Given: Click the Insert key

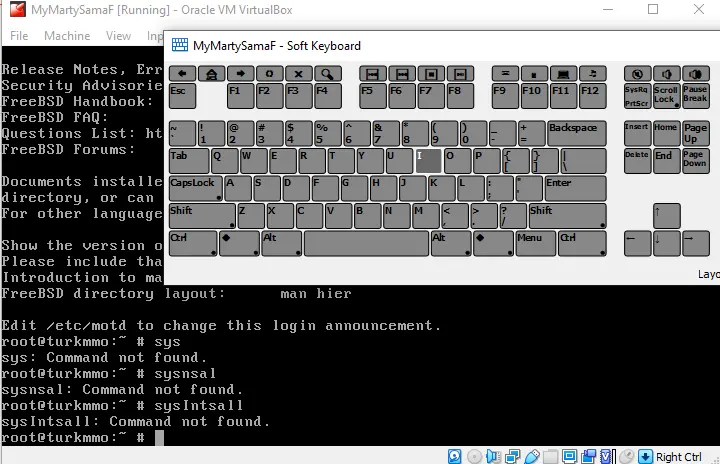Looking at the screenshot, I should (637, 133).
